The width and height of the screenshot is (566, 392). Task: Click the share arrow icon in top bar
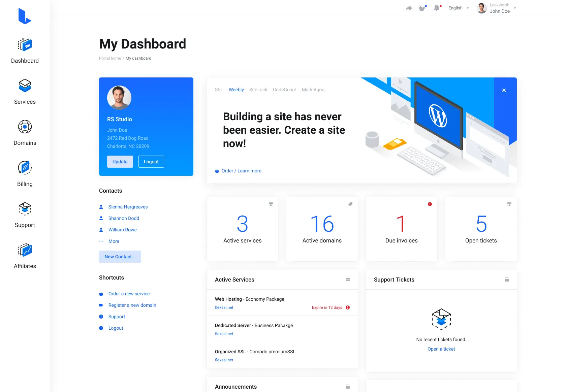point(409,8)
